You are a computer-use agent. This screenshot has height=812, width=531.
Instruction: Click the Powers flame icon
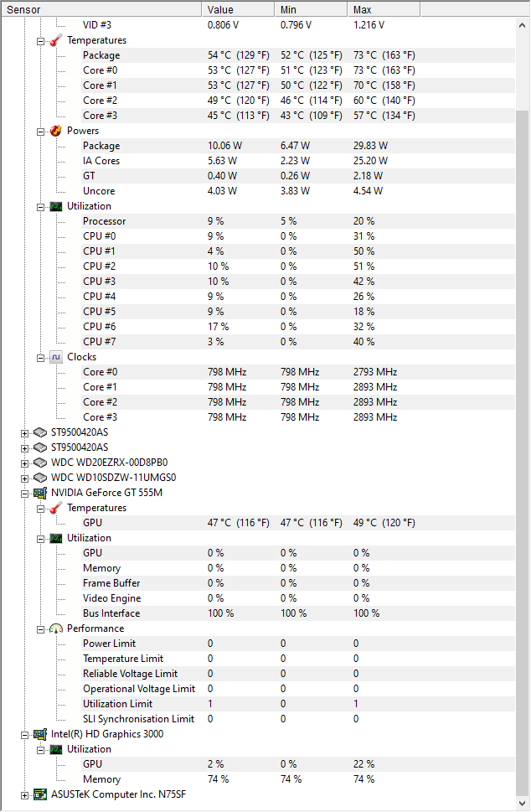(56, 131)
